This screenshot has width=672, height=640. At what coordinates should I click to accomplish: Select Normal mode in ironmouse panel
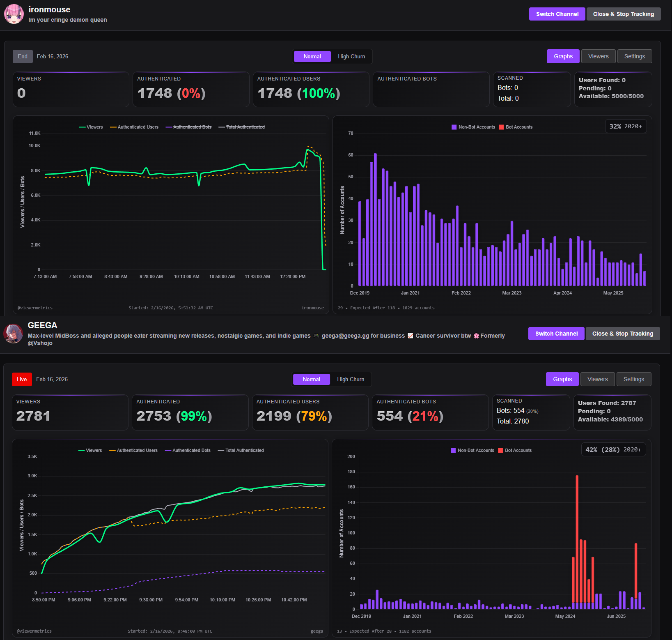tap(312, 56)
